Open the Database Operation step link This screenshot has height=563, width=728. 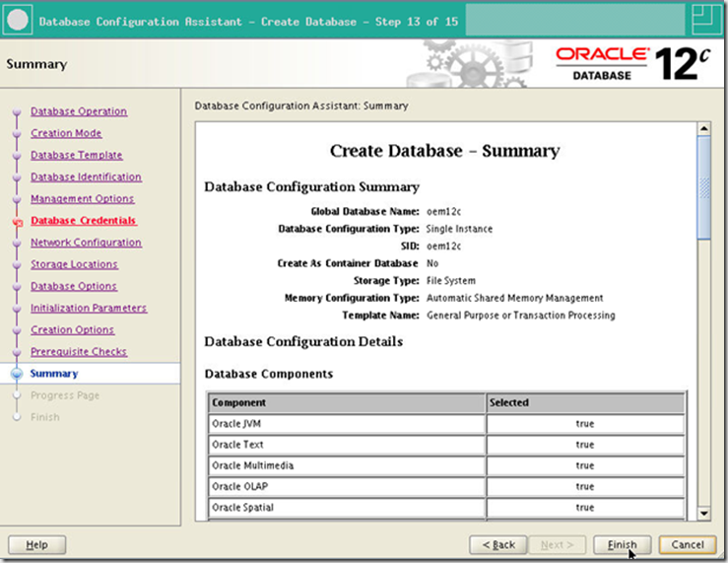[x=79, y=111]
